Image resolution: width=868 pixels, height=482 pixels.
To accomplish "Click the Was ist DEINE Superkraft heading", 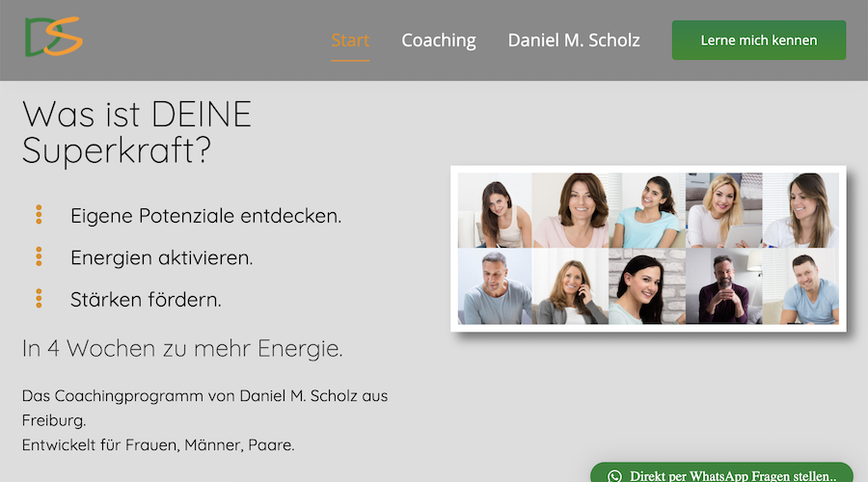I will (x=137, y=132).
